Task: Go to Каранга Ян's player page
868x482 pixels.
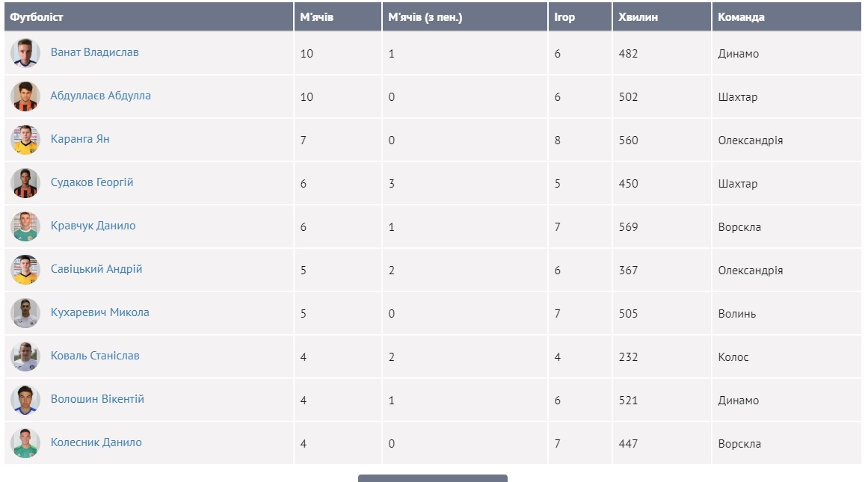Action: pyautogui.click(x=80, y=139)
